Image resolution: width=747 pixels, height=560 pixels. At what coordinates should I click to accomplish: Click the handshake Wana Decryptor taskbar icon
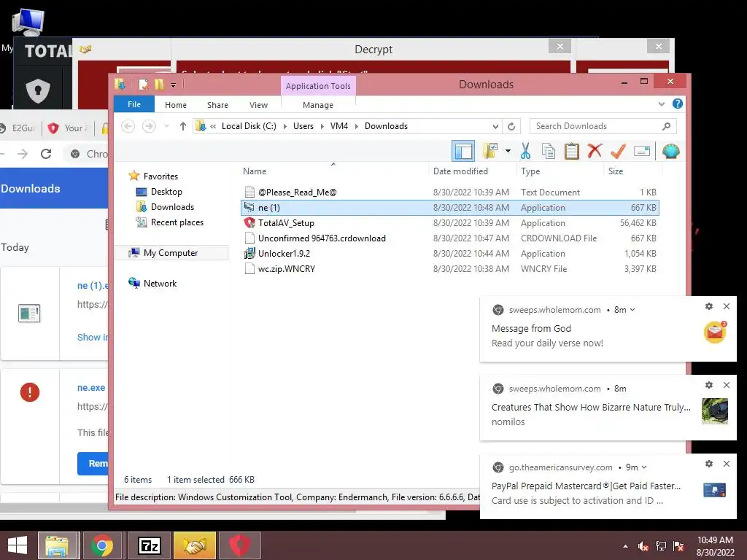tap(194, 545)
